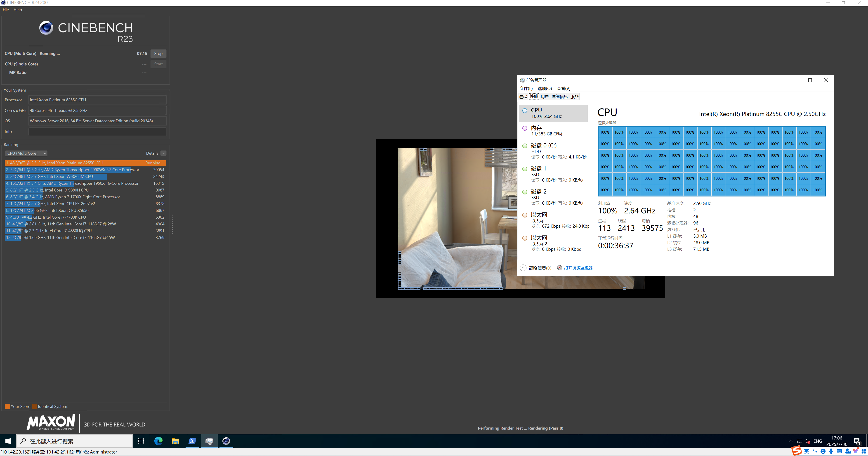Click the resource monitor icon
868x456 pixels.
click(560, 268)
